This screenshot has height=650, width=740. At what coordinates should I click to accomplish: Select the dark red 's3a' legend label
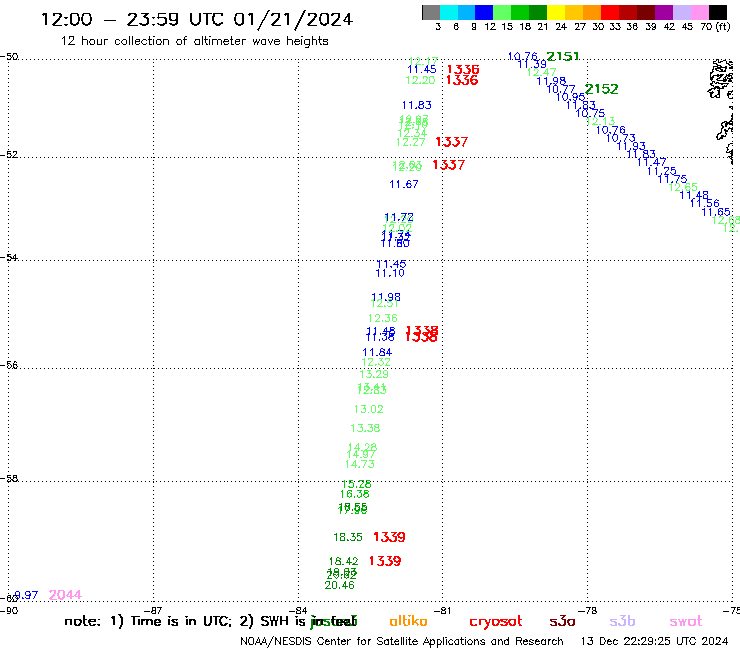(x=562, y=622)
